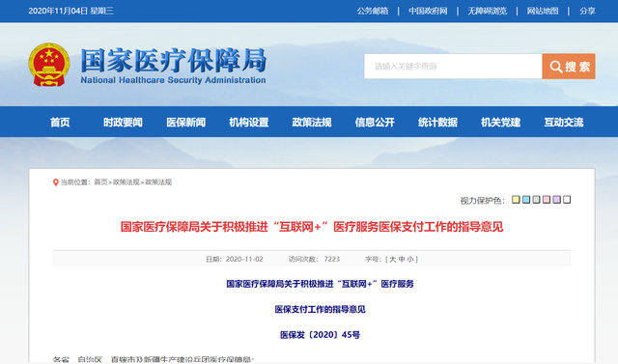Open the 公务邮箱 link in top bar
Screen dimensions: 618x364
pos(373,11)
